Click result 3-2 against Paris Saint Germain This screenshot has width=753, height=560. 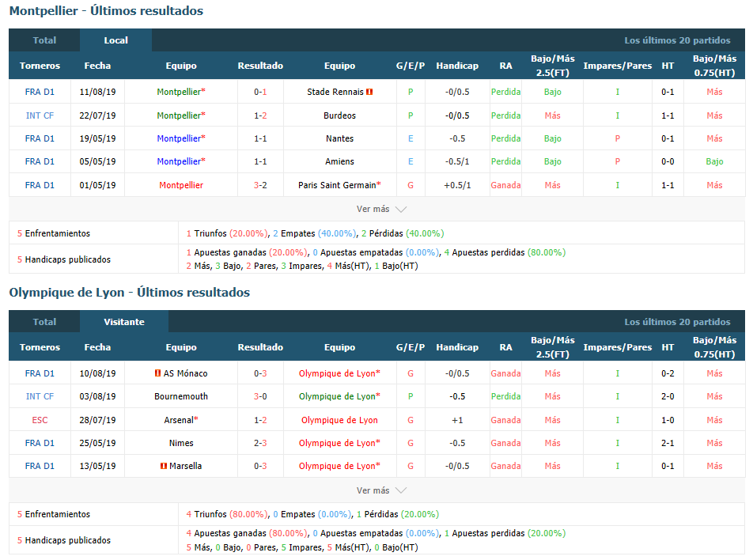click(260, 185)
